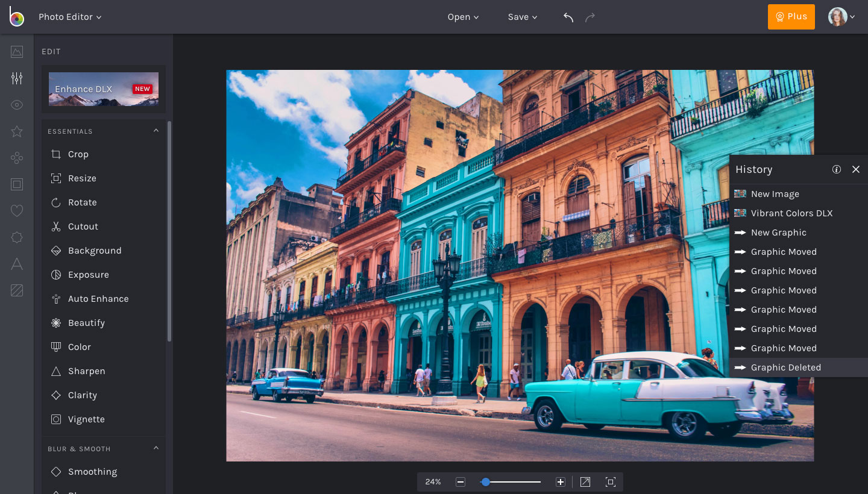Screen dimensions: 868x494
Task: Open the Text tool sidebar icon
Action: 17,264
